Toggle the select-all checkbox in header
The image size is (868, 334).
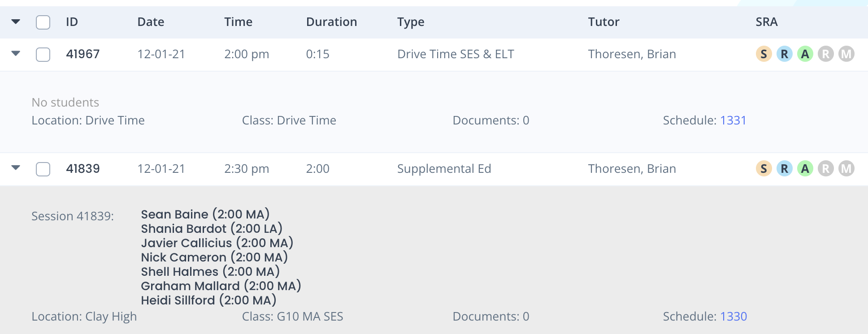click(43, 22)
